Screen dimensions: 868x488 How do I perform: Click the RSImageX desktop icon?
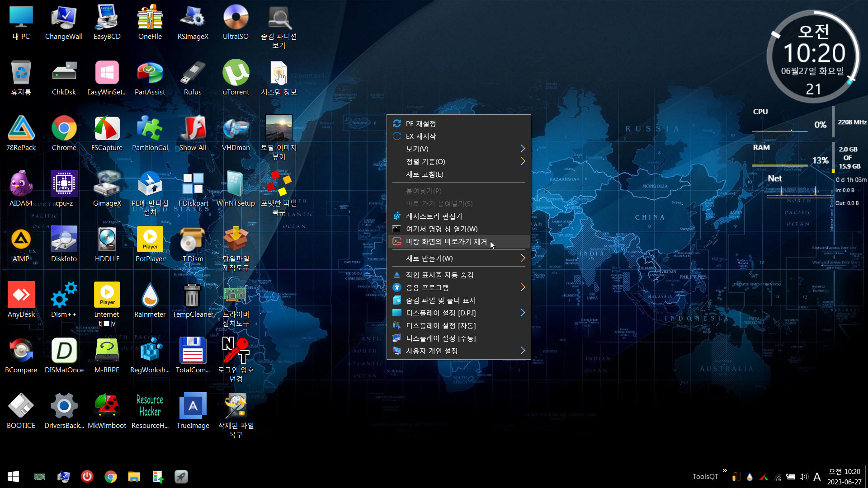click(193, 23)
